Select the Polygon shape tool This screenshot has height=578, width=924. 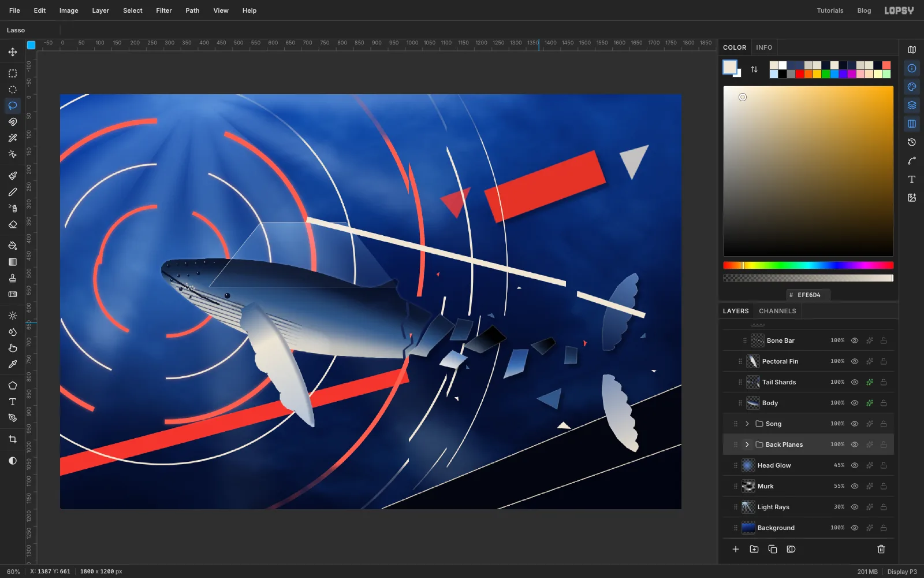pos(13,386)
